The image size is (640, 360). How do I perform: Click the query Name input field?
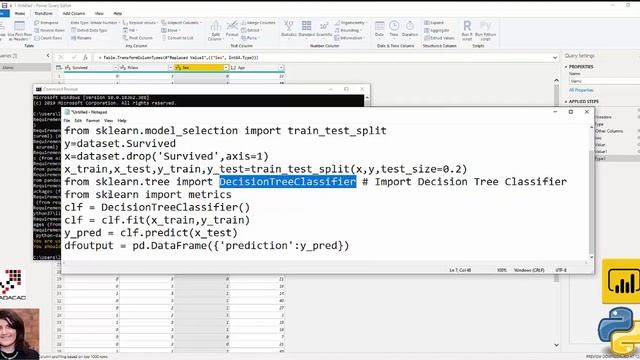(604, 81)
